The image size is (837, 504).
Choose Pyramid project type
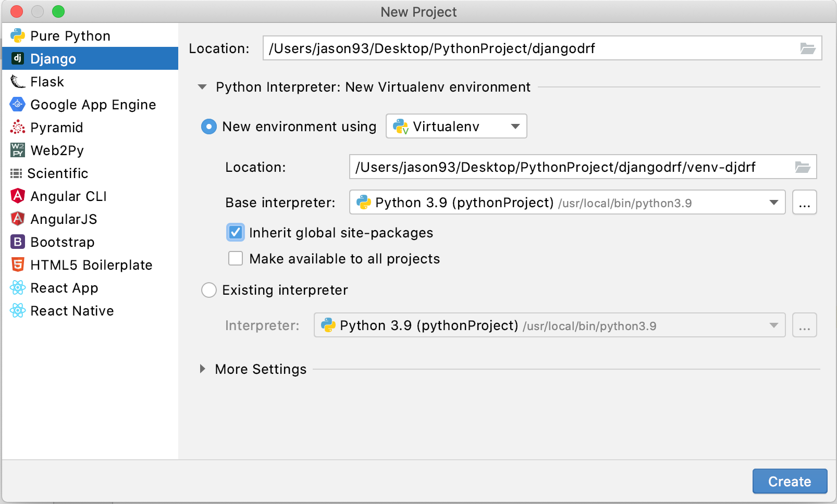pyautogui.click(x=90, y=127)
